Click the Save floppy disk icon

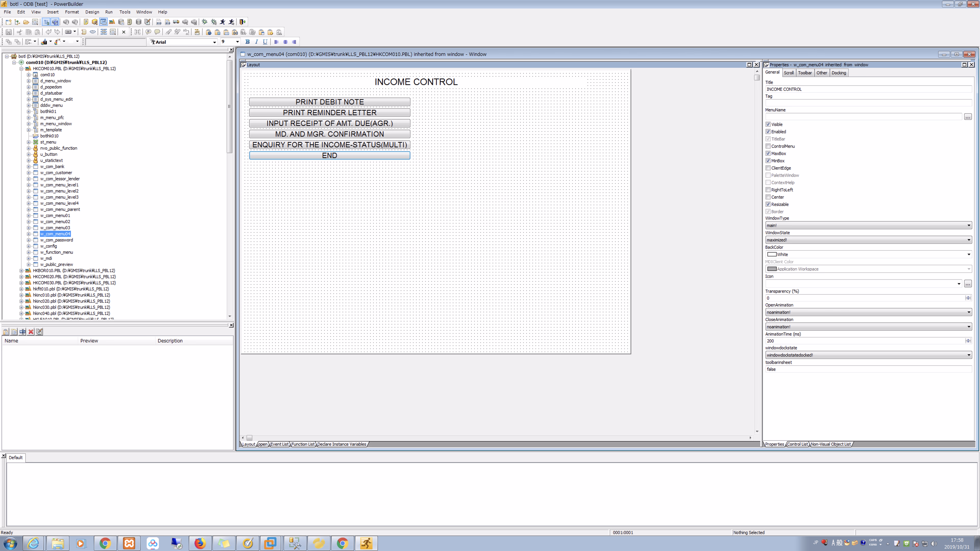[x=8, y=32]
